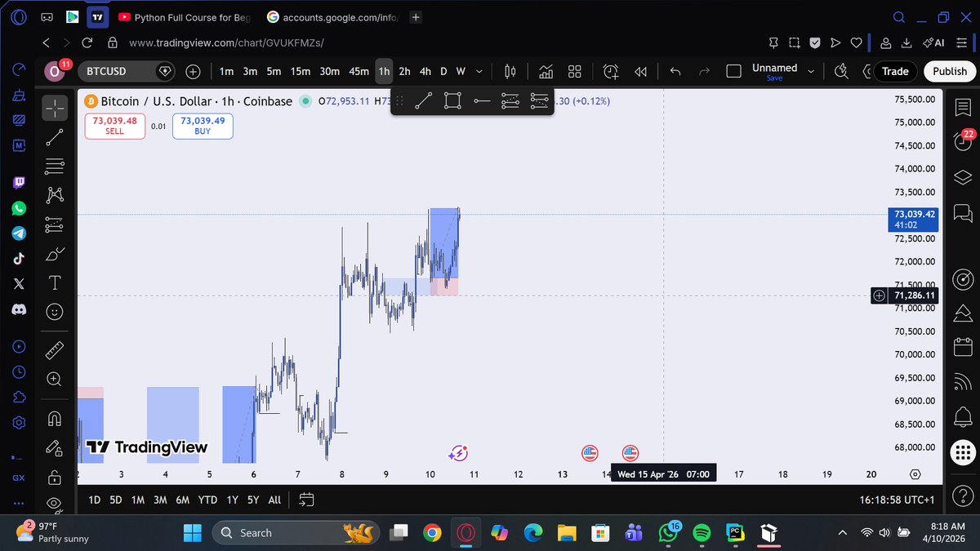
Task: Click the plus button to compare or add symbol
Action: pyautogui.click(x=194, y=72)
